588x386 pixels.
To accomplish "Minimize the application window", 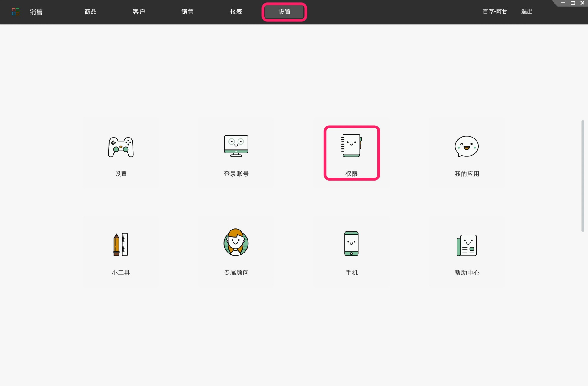I will pos(563,3).
